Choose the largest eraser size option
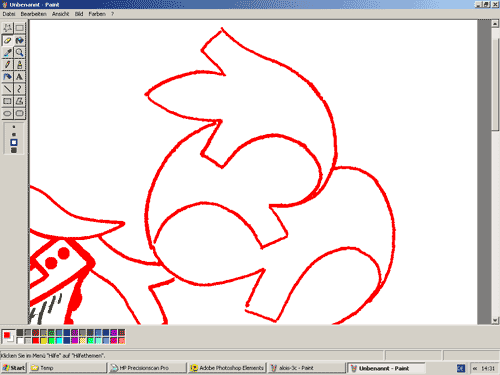The width and height of the screenshot is (500, 375). [x=14, y=150]
